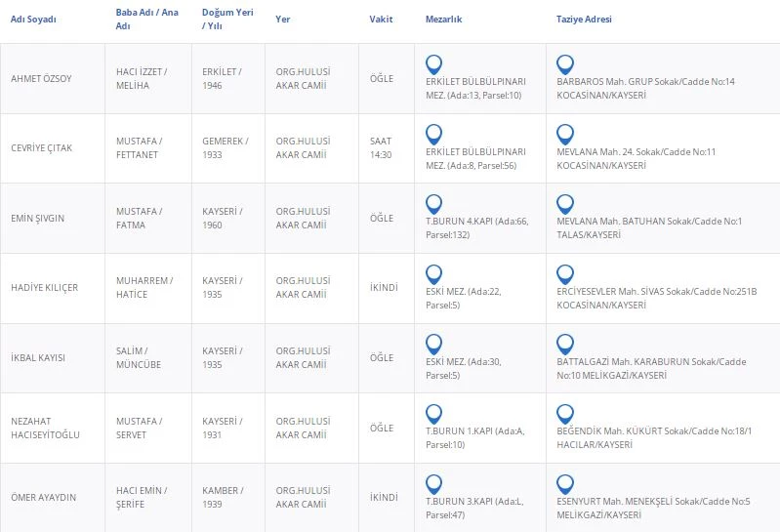Open condolence map pin for Cevriye Çıtak

(564, 134)
